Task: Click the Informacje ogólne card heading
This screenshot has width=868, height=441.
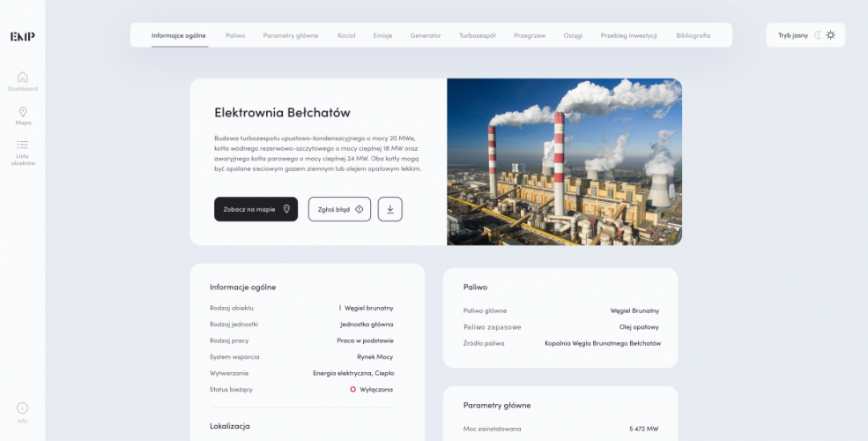Action: (x=243, y=287)
